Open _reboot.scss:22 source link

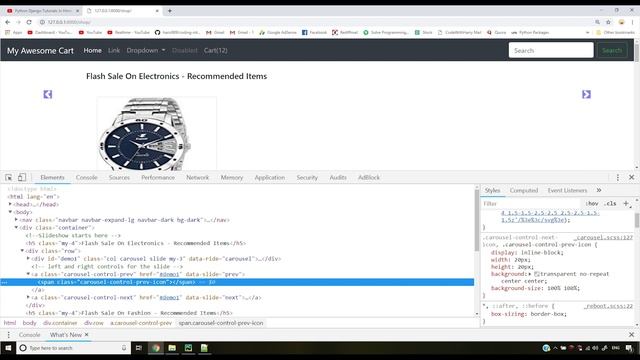(x=608, y=306)
